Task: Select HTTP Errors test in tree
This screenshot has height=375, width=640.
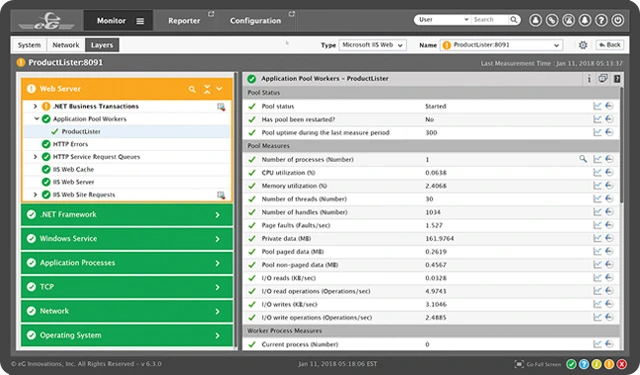Action: (70, 144)
